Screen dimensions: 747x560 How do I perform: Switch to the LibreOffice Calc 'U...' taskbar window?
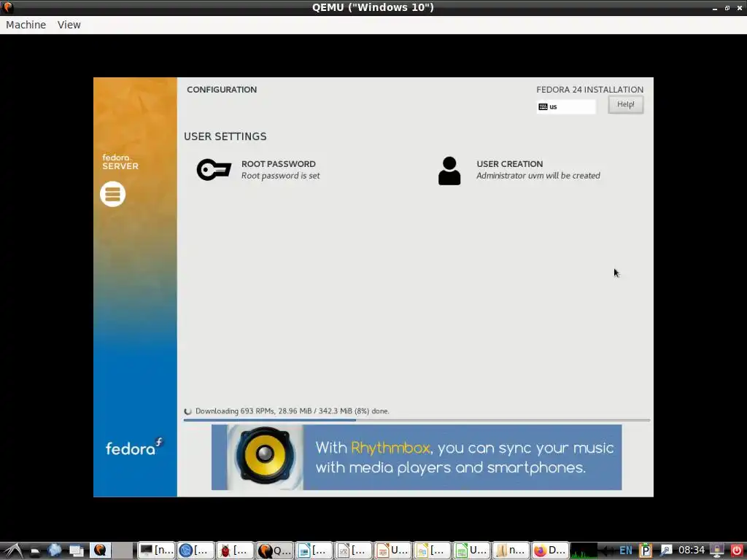[x=472, y=551]
